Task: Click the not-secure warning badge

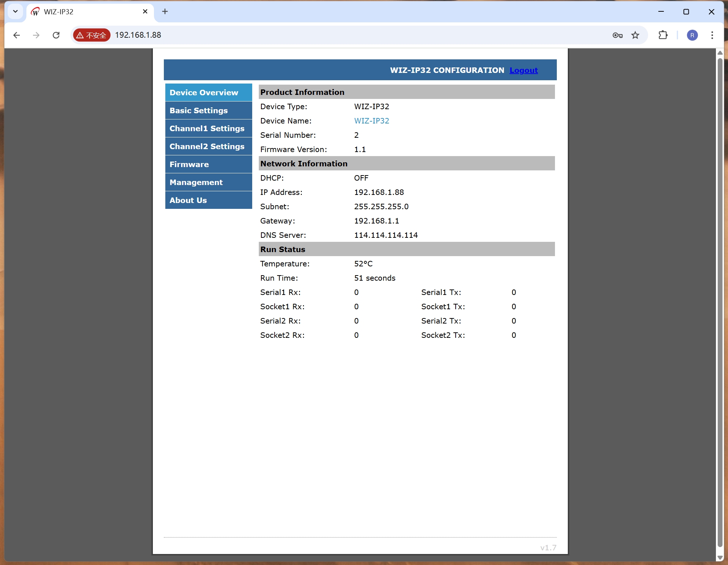Action: pos(92,35)
